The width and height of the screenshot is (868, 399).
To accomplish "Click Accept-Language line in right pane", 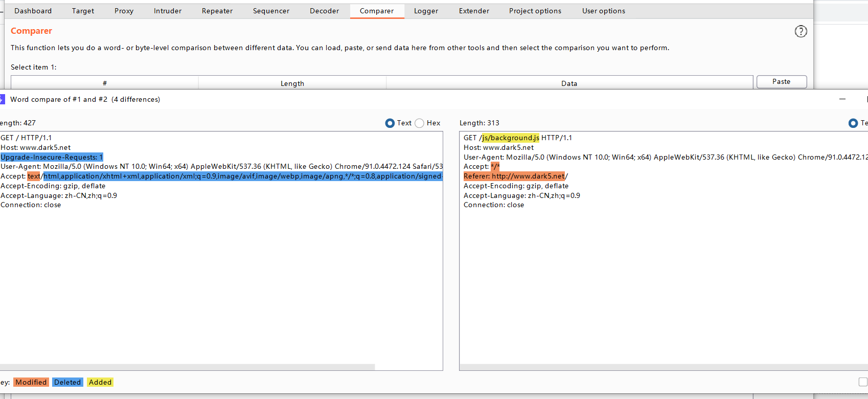I will click(522, 195).
